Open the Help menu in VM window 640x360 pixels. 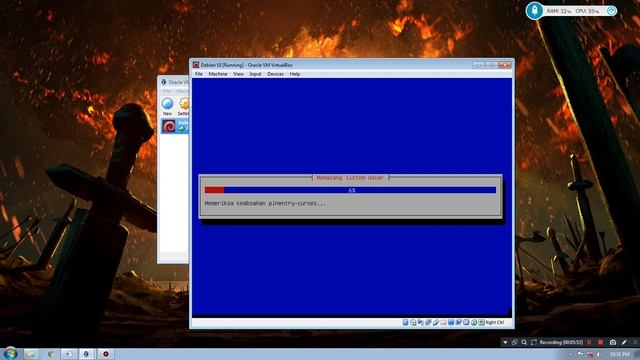295,74
